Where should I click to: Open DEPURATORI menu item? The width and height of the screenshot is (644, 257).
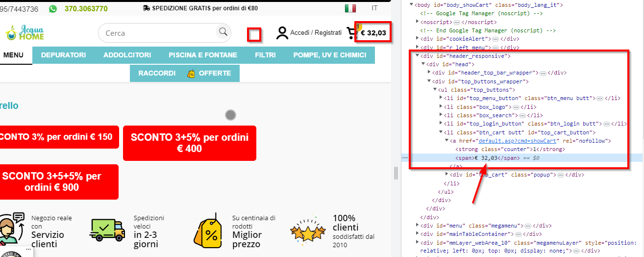click(64, 55)
